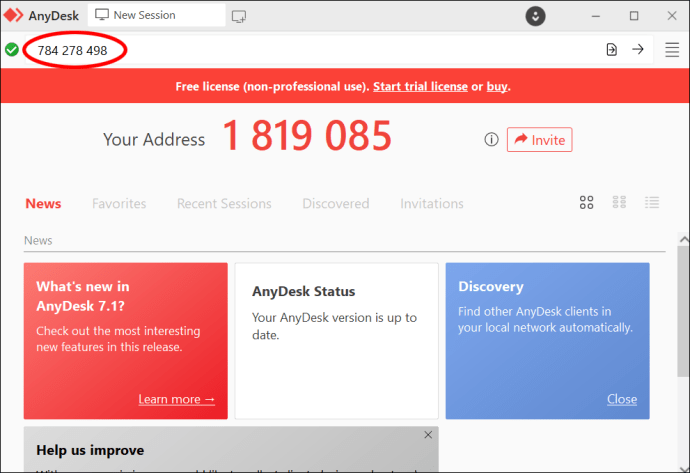
Task: Click Close link on Discovery card
Action: 622,399
